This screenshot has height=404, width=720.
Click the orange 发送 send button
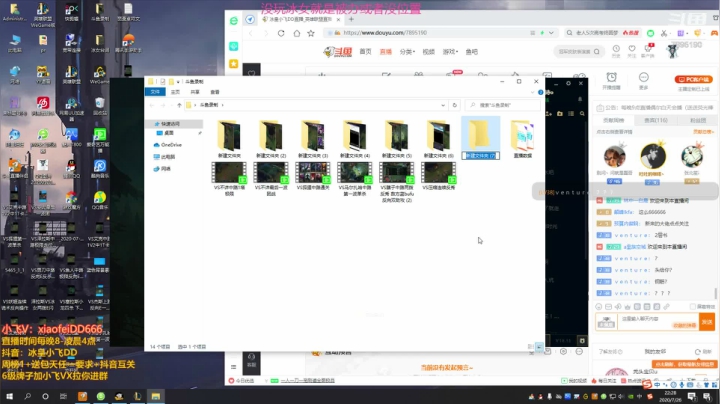pyautogui.click(x=707, y=322)
